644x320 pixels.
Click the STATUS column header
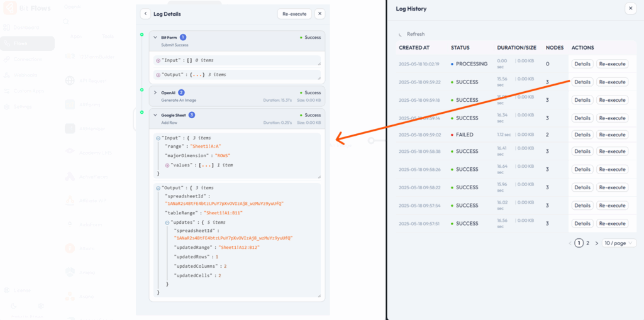460,48
